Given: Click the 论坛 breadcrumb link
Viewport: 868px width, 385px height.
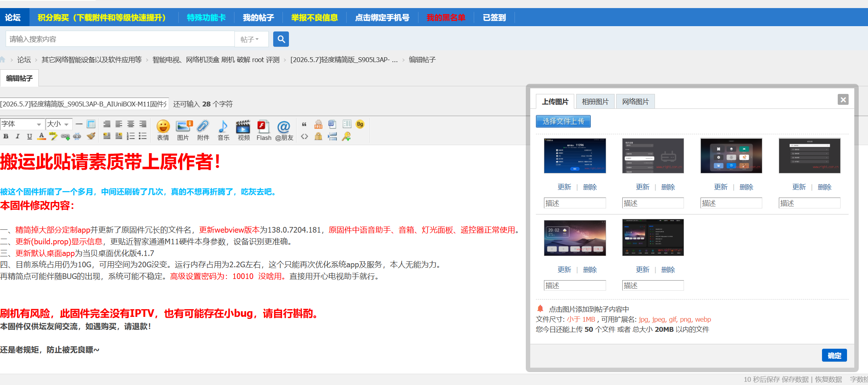Looking at the screenshot, I should [x=24, y=60].
